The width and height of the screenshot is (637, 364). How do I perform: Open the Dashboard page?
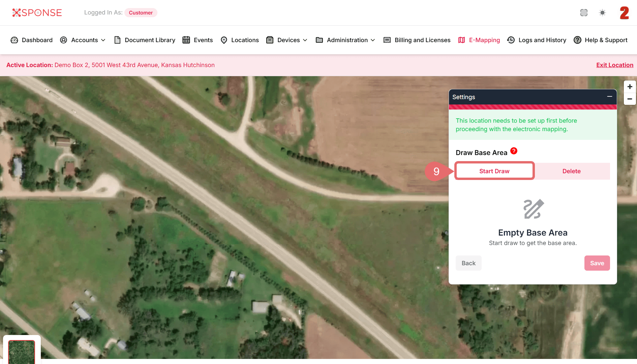(x=32, y=40)
